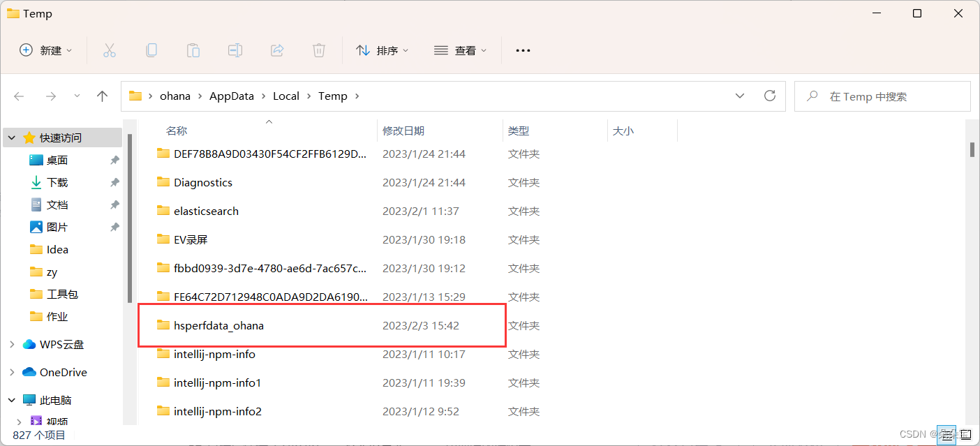Select 此电脑 in the sidebar
The image size is (980, 446).
point(56,400)
